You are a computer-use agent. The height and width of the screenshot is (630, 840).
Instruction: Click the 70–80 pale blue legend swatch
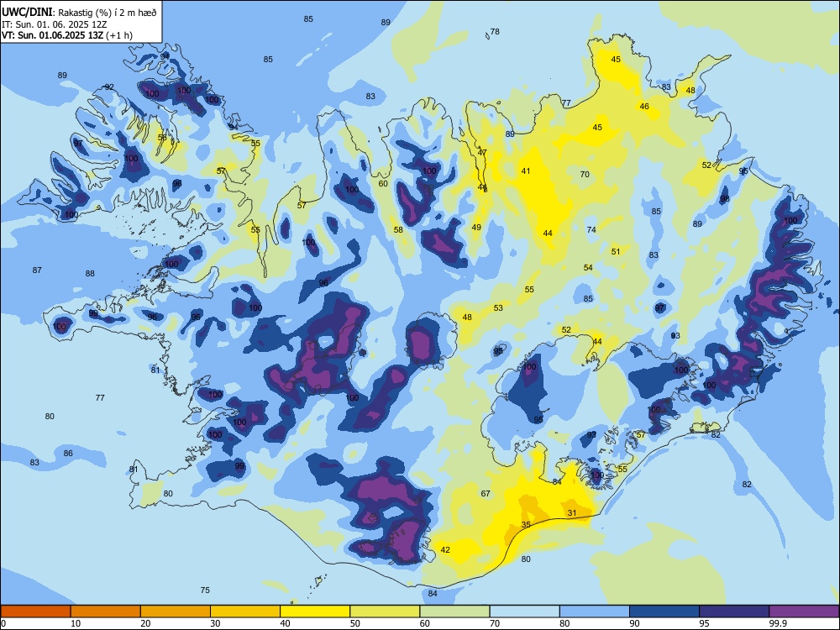pyautogui.click(x=524, y=612)
